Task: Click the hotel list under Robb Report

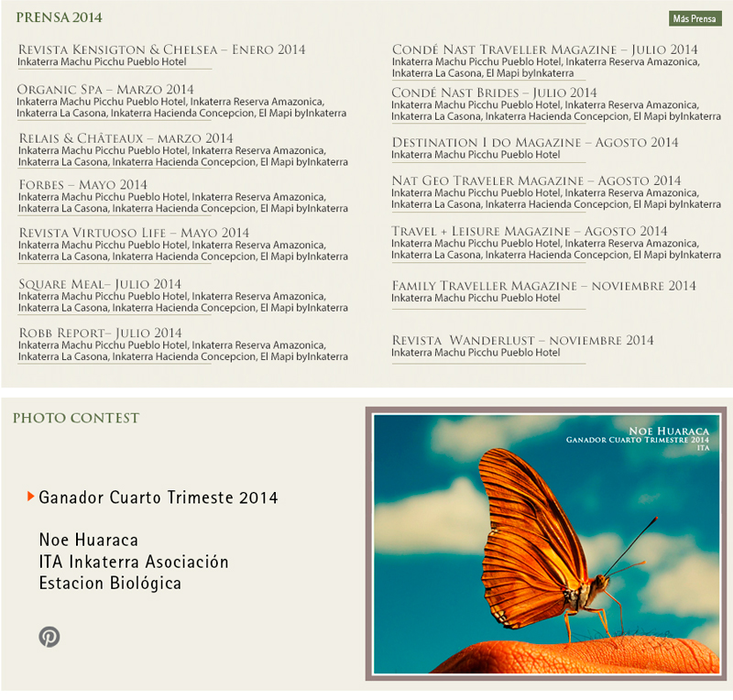Action: coord(183,351)
